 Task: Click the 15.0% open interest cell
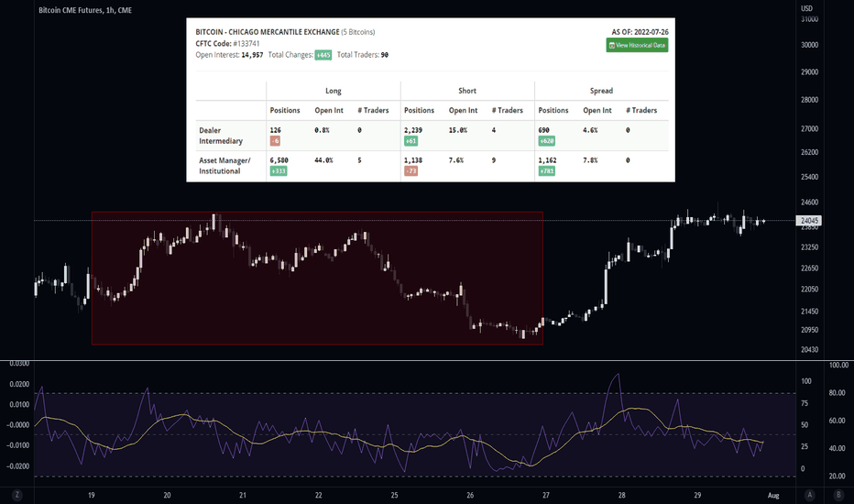[458, 130]
